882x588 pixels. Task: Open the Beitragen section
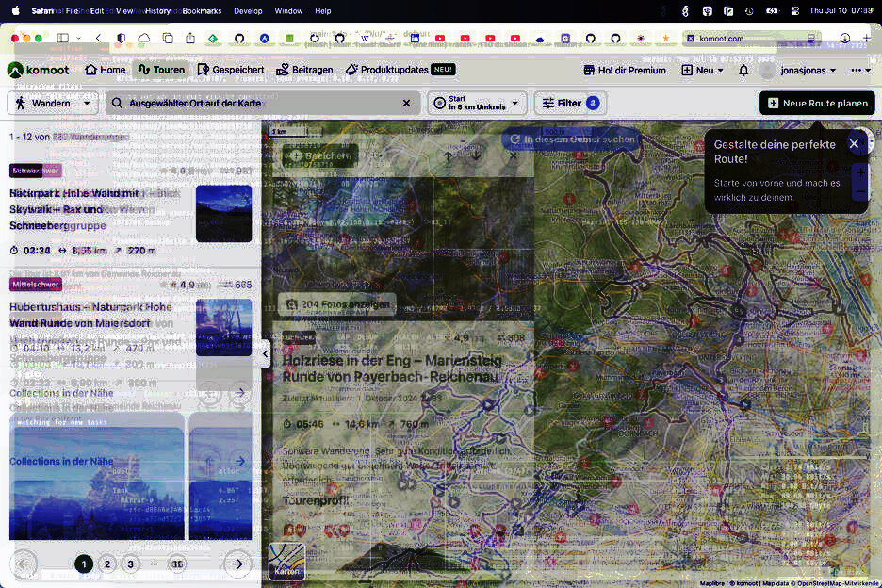coord(304,70)
